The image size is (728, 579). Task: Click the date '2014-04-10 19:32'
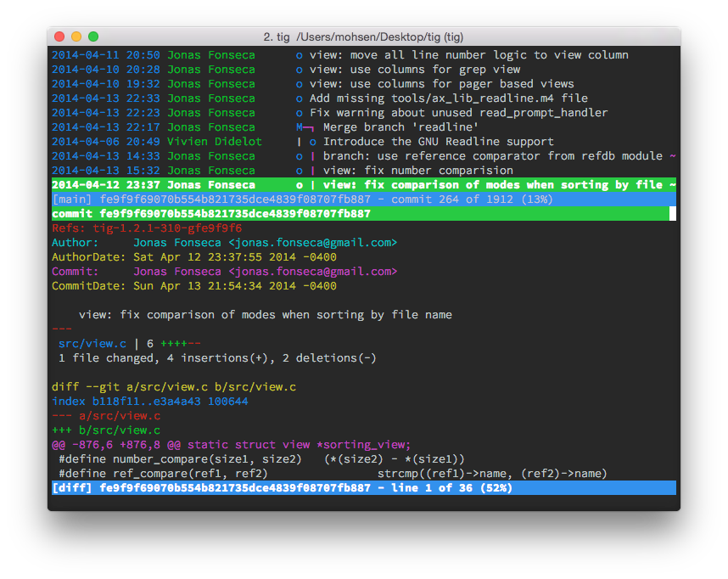106,84
